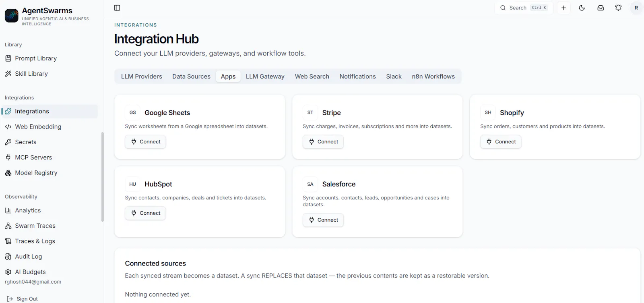Connect the Google Sheets integration

(145, 142)
